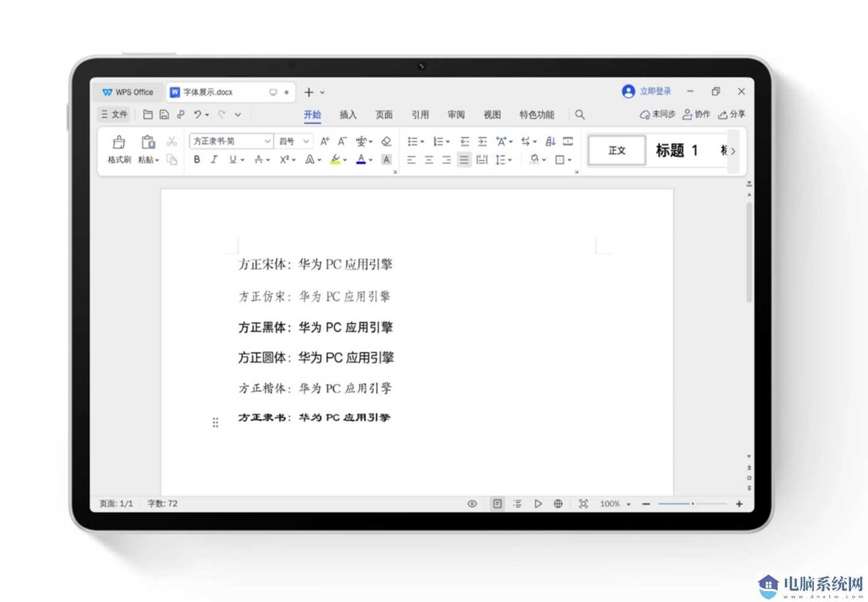The width and height of the screenshot is (868, 602).
Task: Apply the 正文 style
Action: (x=617, y=151)
